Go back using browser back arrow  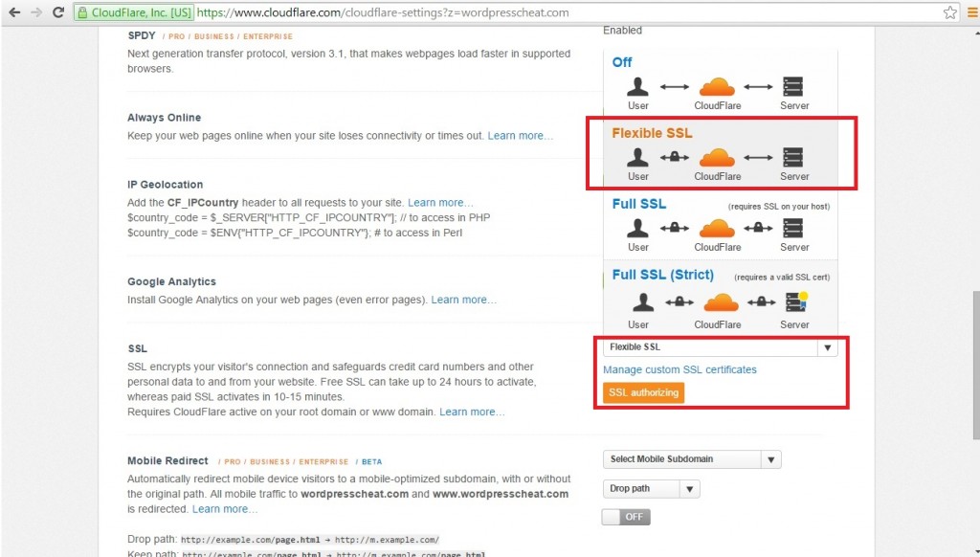coord(14,12)
